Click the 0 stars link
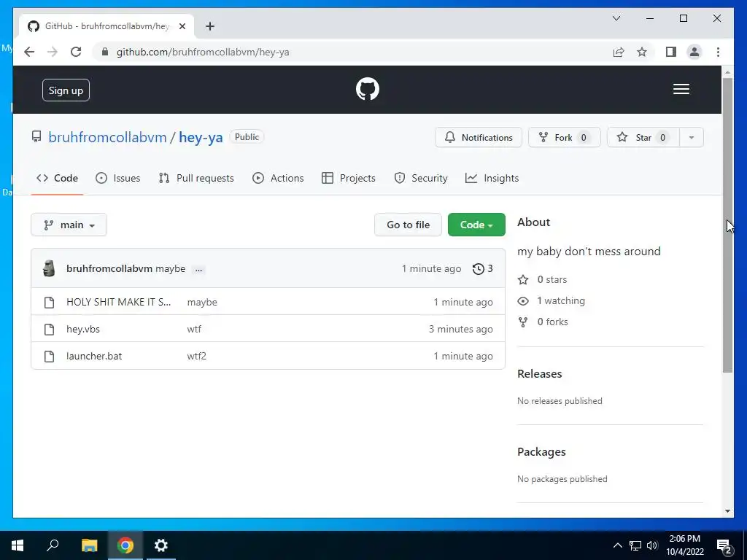The height and width of the screenshot is (560, 747). (x=543, y=279)
